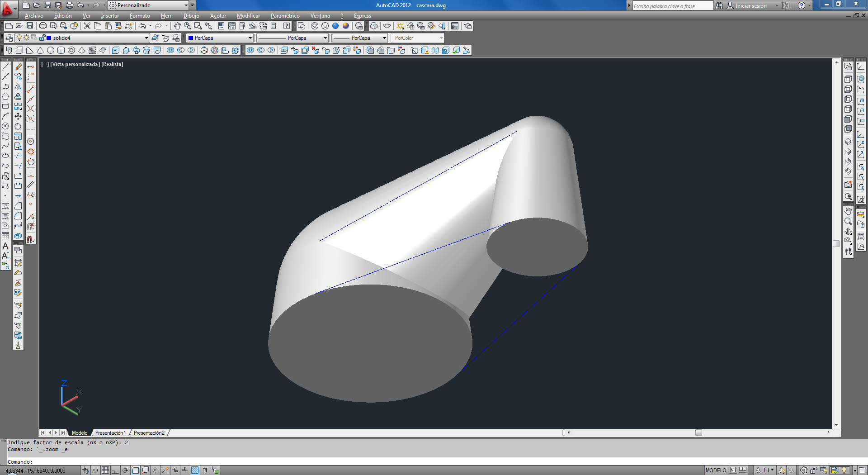This screenshot has width=868, height=475.
Task: Click the vertical scrollbar thumb
Action: click(x=836, y=243)
